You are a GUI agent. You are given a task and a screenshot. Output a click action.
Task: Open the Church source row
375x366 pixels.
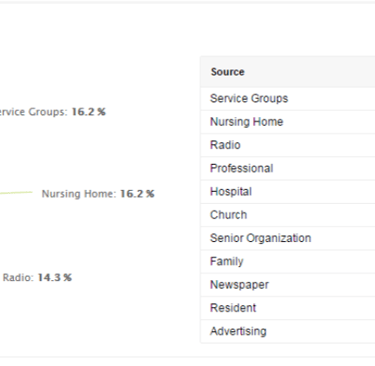288,215
